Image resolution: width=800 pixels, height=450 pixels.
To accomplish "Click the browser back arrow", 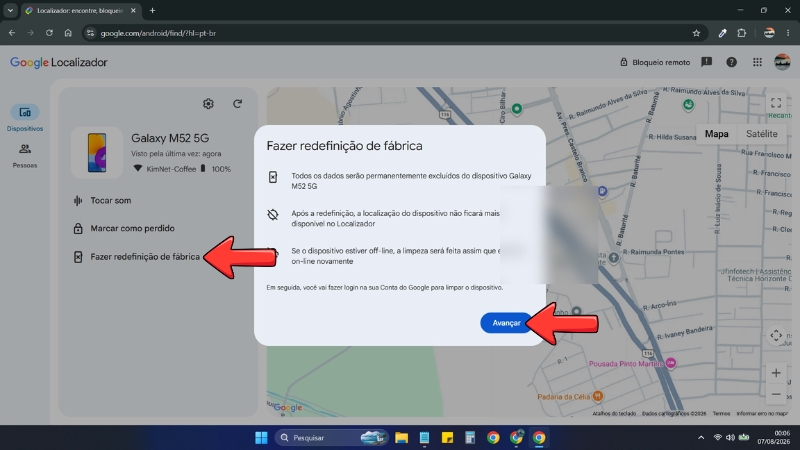I will (x=12, y=33).
